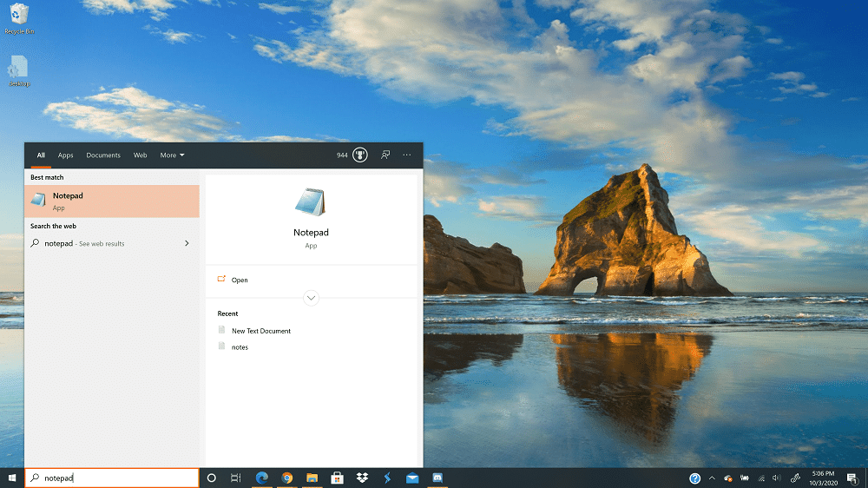Open Dropbox from the taskbar
The image size is (868, 488).
[x=363, y=478]
